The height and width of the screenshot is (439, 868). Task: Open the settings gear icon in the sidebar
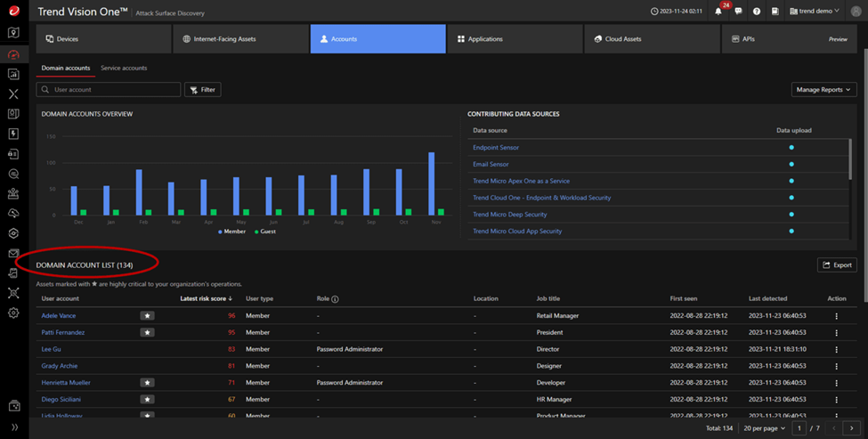click(x=14, y=313)
